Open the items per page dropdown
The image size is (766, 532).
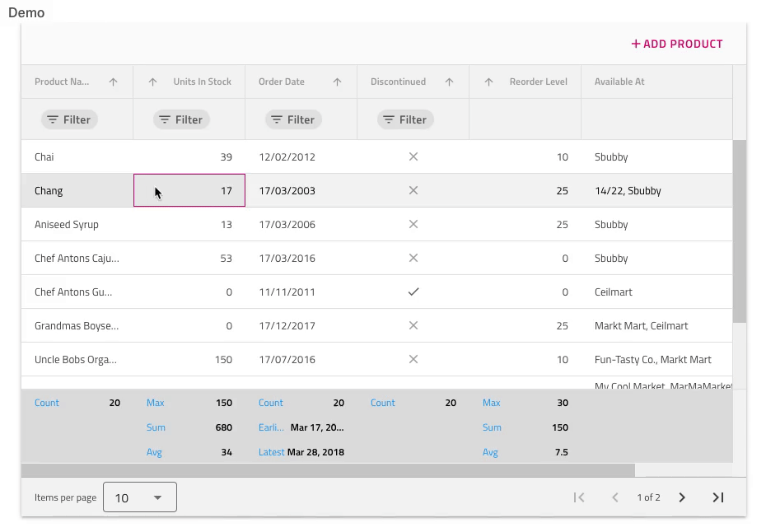139,497
